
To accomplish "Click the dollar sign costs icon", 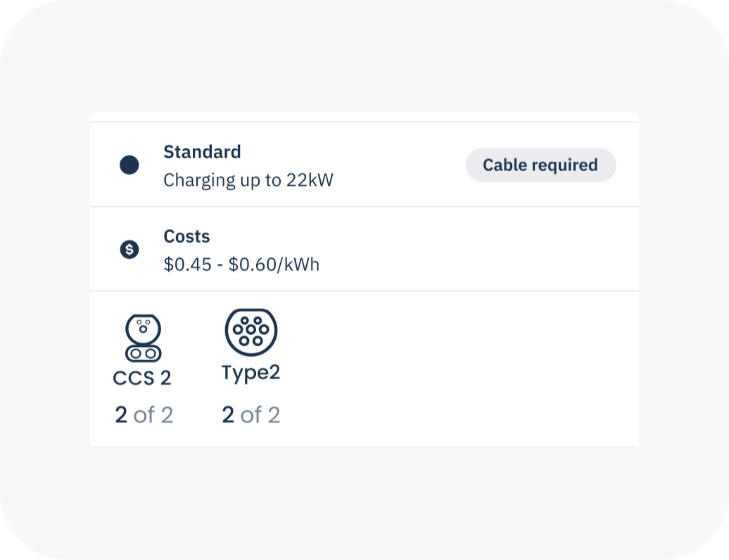I will coord(129,250).
